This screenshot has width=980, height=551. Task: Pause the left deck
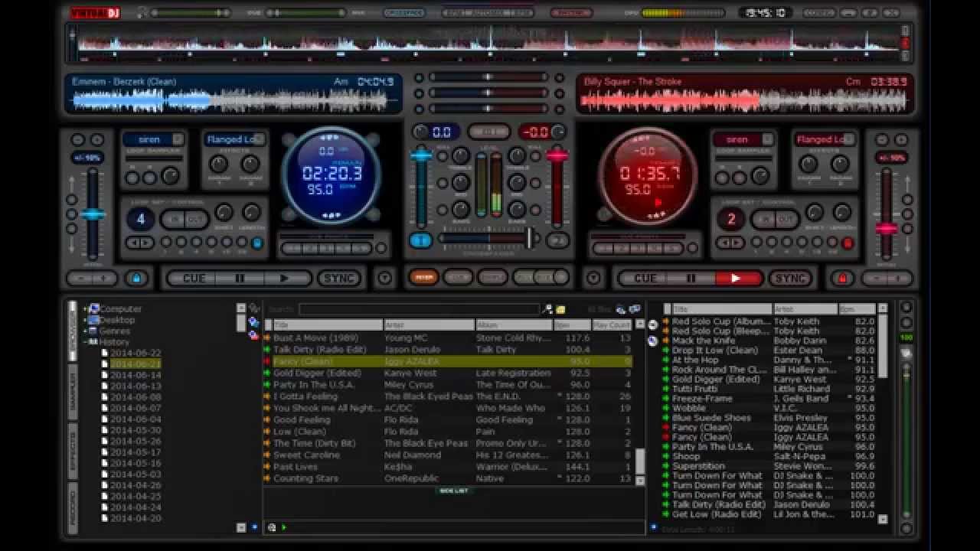click(240, 279)
